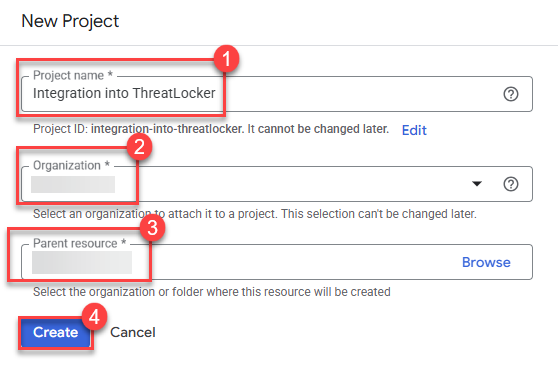
Task: Focus the Project name text field
Action: pyautogui.click(x=277, y=94)
